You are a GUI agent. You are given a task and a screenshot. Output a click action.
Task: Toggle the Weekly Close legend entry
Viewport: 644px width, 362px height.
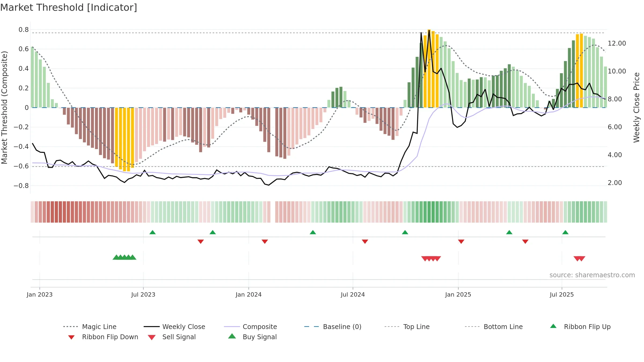174,327
